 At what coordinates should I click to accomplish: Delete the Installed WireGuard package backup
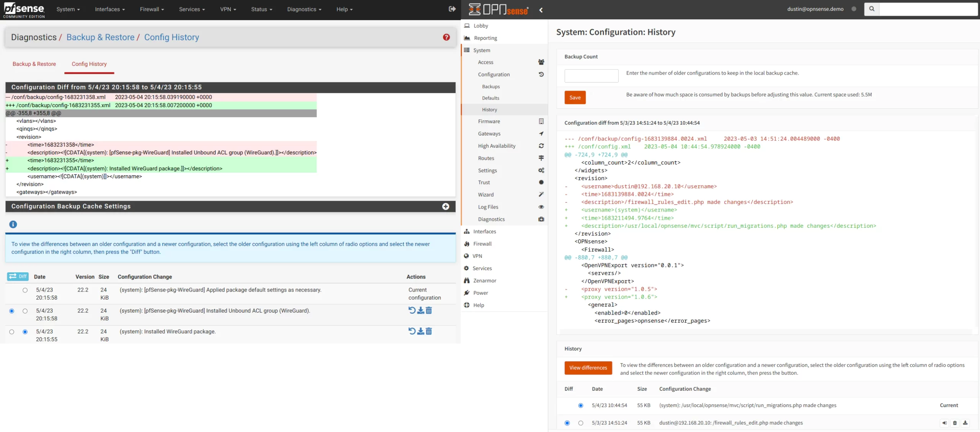click(x=429, y=331)
